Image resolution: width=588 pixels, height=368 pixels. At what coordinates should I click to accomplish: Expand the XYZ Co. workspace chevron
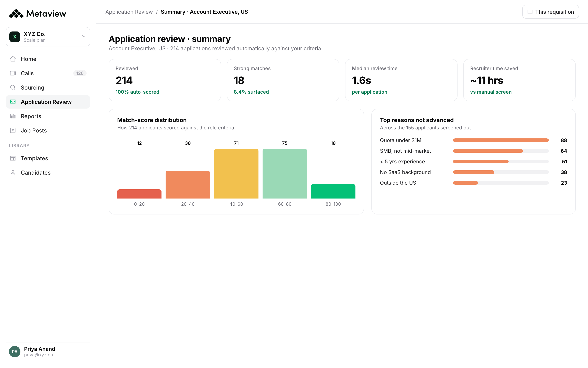84,36
